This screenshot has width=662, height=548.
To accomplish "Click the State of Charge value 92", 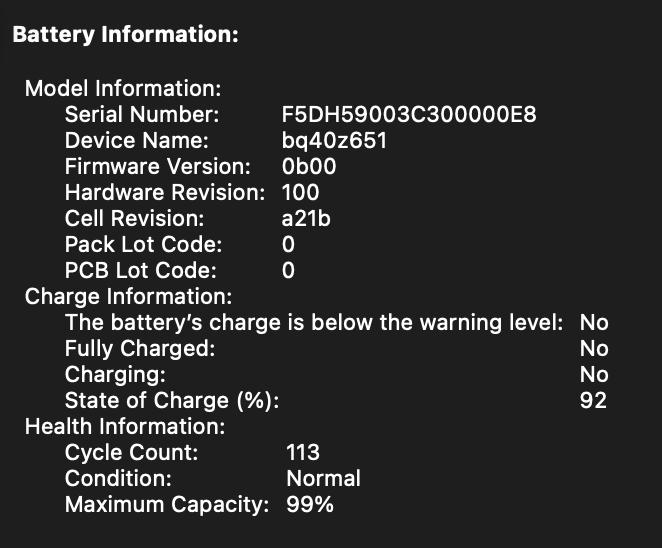I will [x=594, y=400].
